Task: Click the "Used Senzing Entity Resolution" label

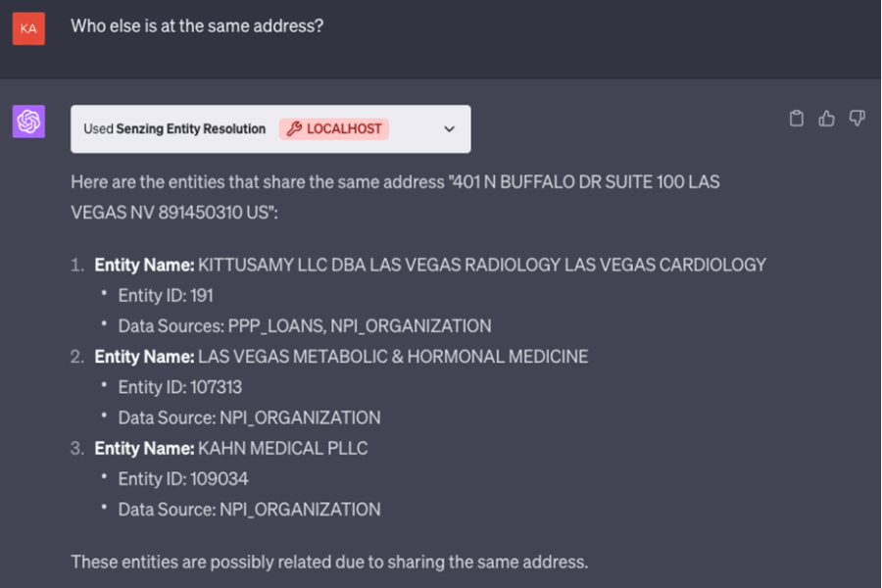Action: click(x=174, y=128)
